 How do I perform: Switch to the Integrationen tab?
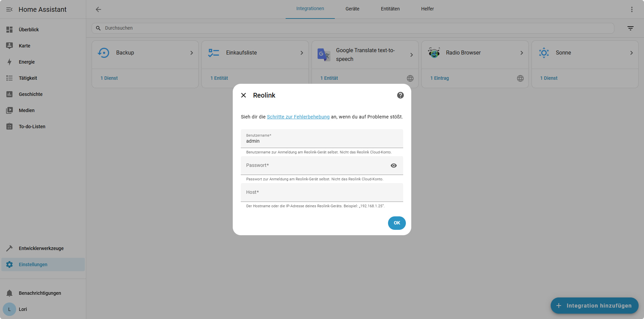[x=310, y=9]
